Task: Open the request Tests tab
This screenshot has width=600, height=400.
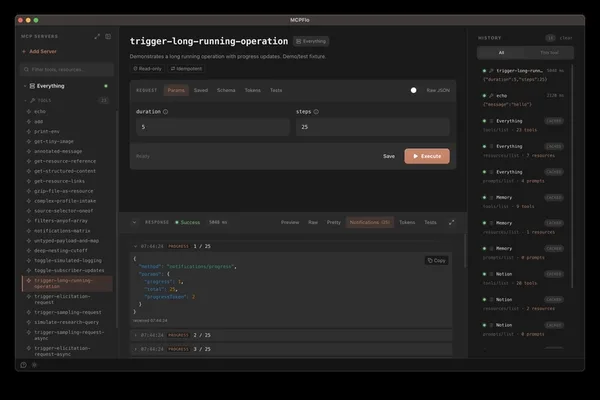Action: click(x=276, y=90)
